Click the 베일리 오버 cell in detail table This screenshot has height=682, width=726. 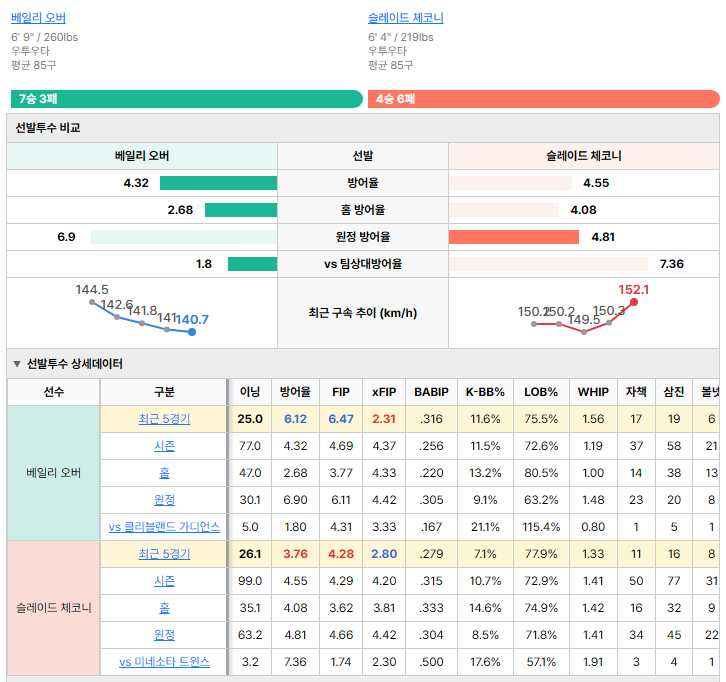(54, 473)
